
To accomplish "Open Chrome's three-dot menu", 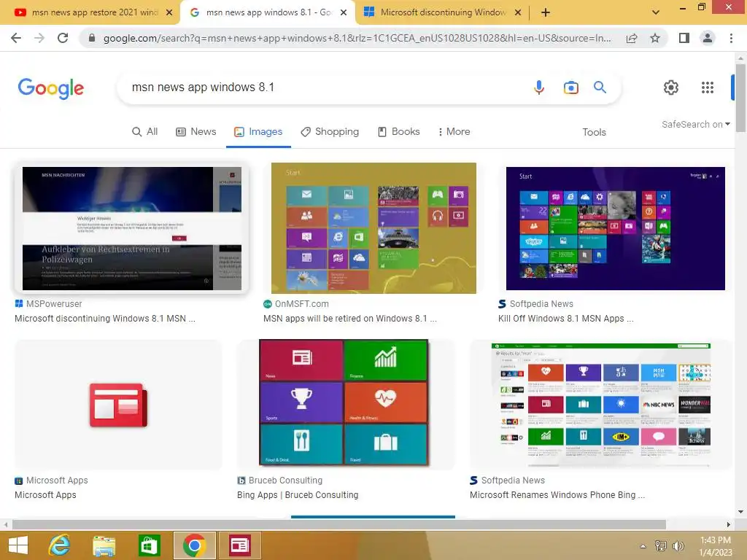I will point(731,38).
